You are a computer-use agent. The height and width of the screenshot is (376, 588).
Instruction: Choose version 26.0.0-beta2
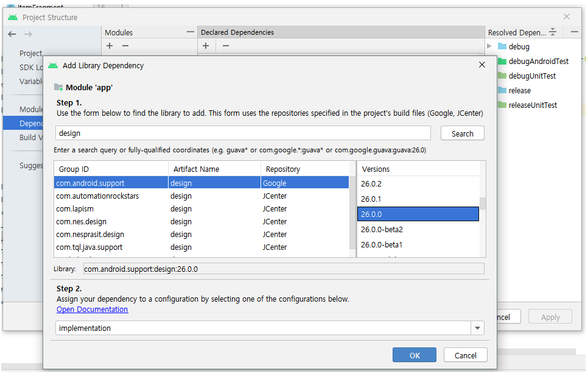click(x=418, y=229)
